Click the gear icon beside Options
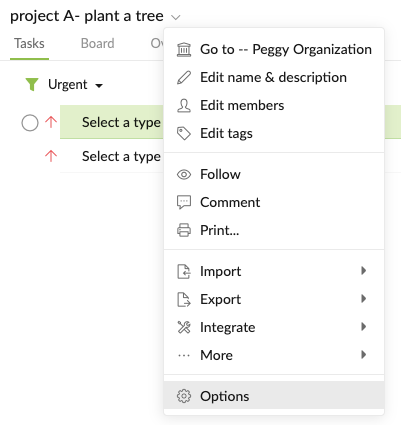Screen dimensions: 401x425 click(184, 396)
